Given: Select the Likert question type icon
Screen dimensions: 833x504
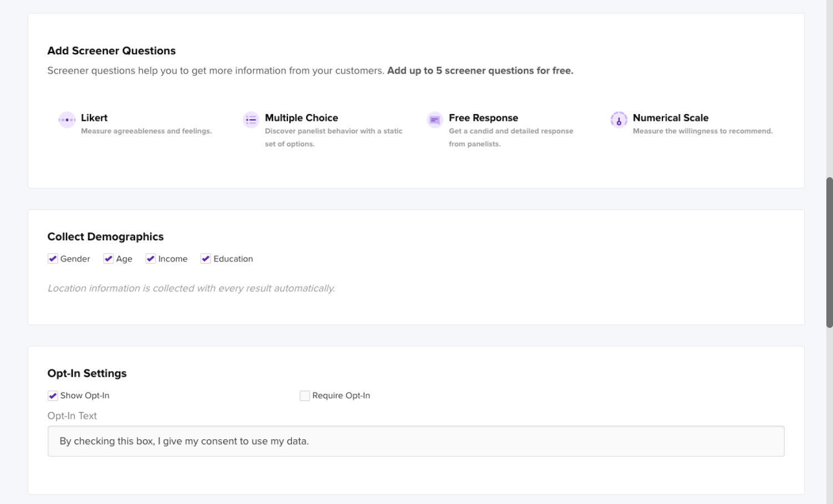Looking at the screenshot, I should (x=66, y=120).
